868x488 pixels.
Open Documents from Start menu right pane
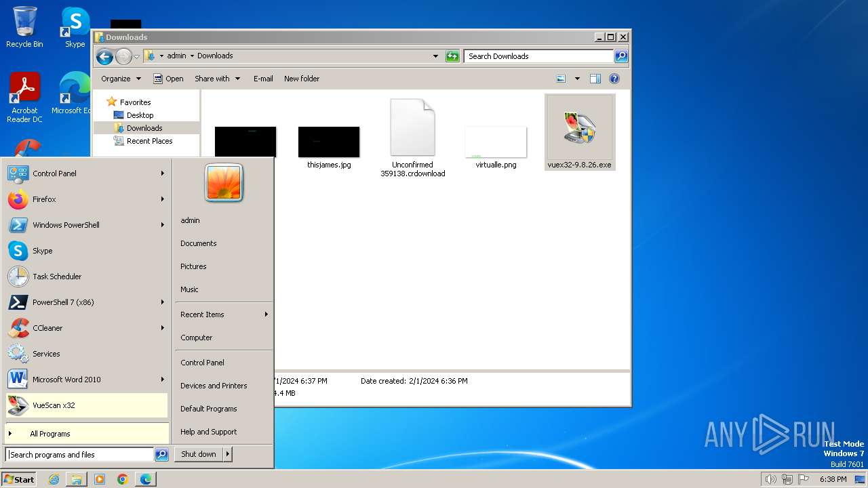pyautogui.click(x=199, y=243)
